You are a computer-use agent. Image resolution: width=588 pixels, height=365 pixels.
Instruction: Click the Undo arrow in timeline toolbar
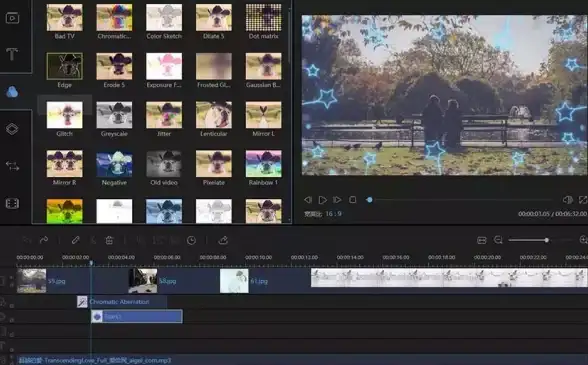(x=27, y=240)
